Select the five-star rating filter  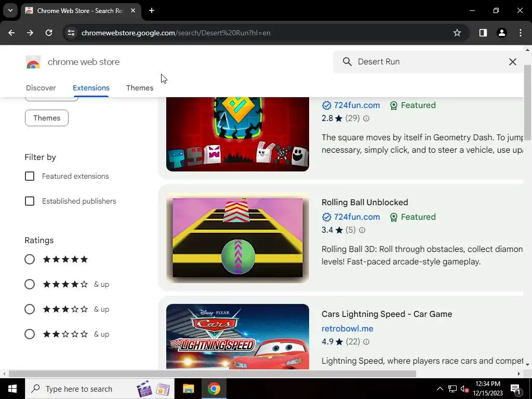30,260
